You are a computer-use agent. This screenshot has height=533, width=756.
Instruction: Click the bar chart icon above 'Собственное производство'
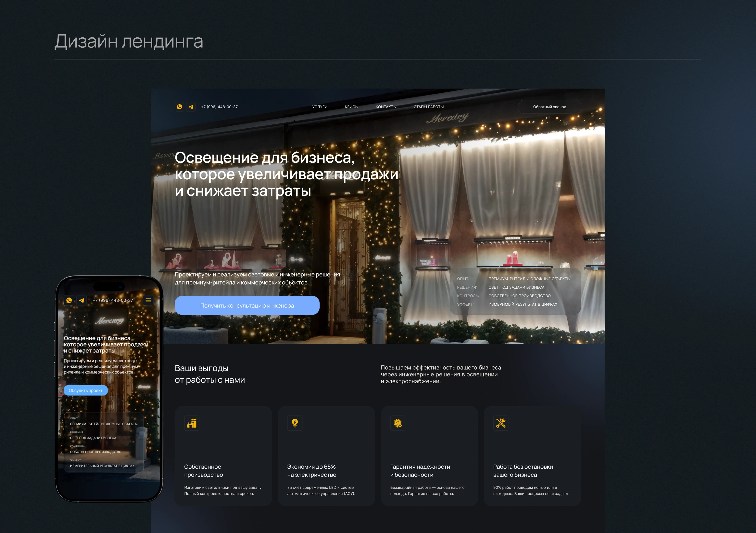[x=192, y=423]
